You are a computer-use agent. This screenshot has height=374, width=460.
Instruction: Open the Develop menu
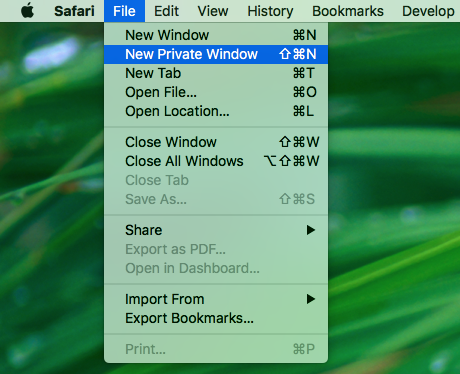coord(428,11)
